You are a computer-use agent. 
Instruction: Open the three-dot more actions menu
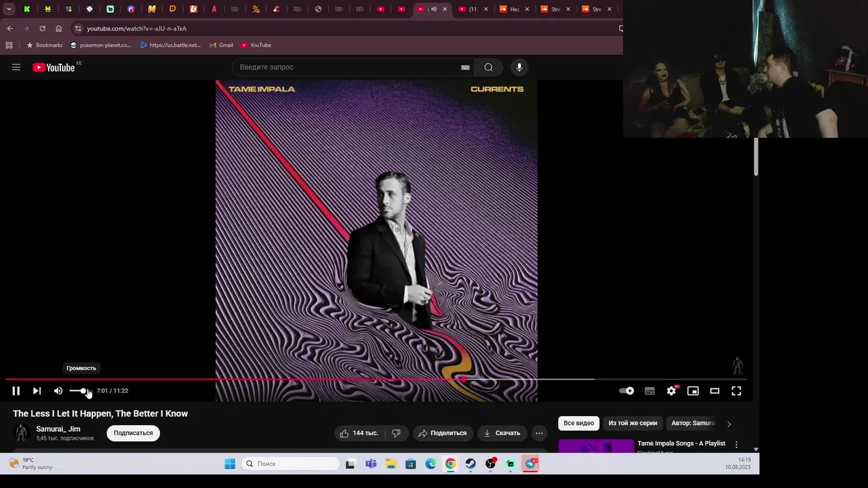tap(539, 433)
